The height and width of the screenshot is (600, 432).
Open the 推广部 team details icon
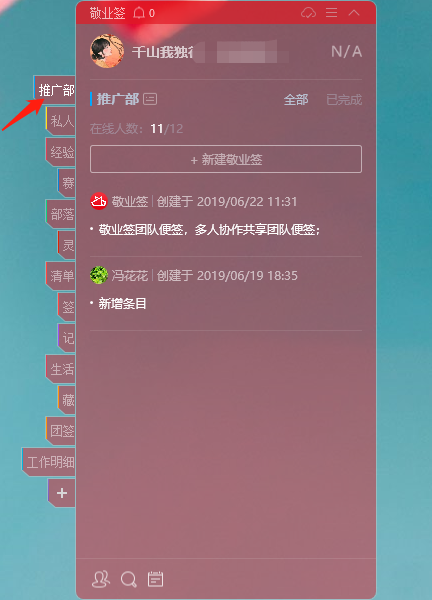coord(150,99)
